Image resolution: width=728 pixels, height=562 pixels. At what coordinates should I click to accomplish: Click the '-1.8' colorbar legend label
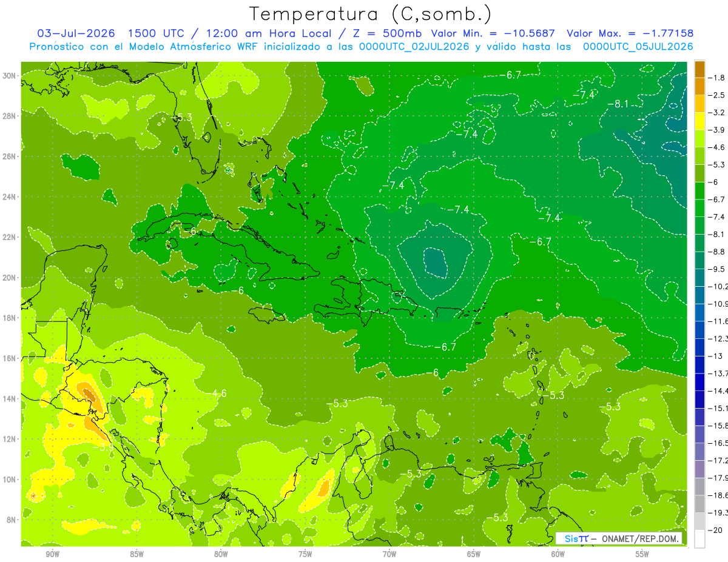click(717, 78)
